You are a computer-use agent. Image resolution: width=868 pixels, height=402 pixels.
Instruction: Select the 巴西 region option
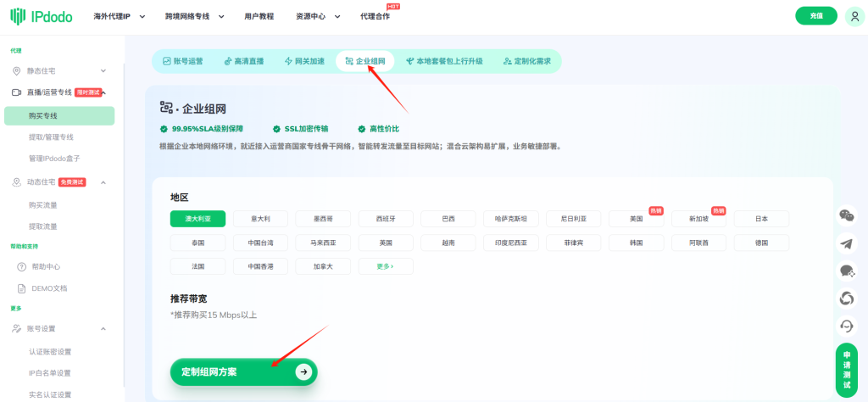tap(448, 219)
